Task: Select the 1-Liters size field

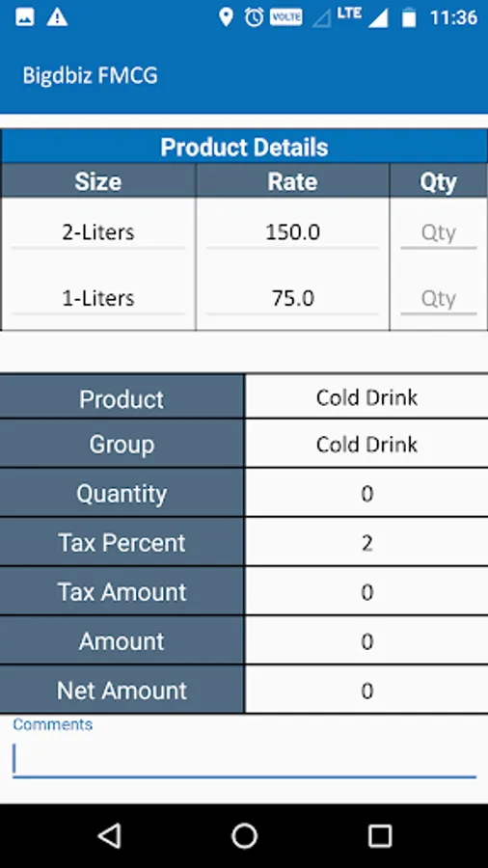Action: coord(98,300)
